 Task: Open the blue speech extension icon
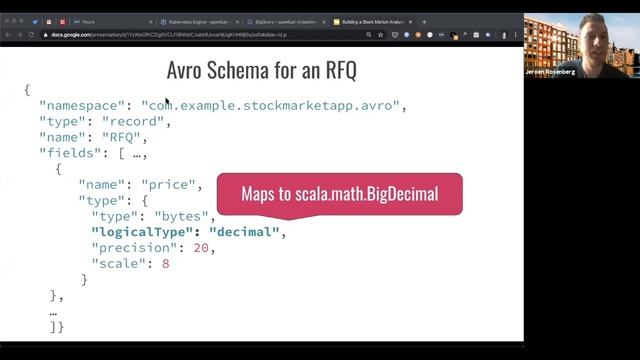tap(488, 35)
